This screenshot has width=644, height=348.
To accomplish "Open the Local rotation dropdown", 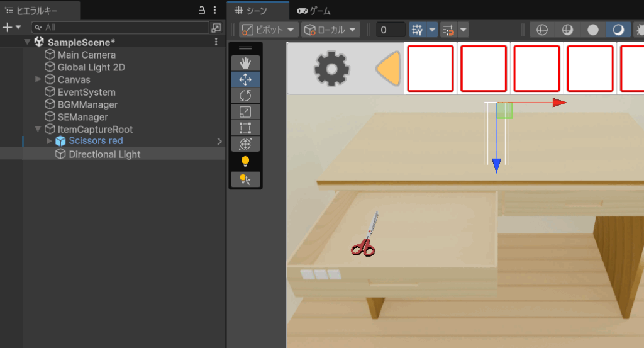I will tap(331, 30).
